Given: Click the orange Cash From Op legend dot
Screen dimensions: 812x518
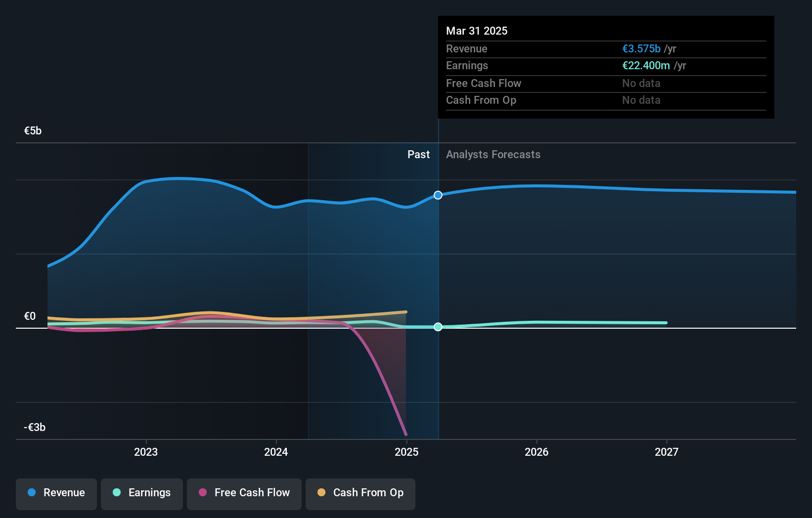Looking at the screenshot, I should click(321, 492).
